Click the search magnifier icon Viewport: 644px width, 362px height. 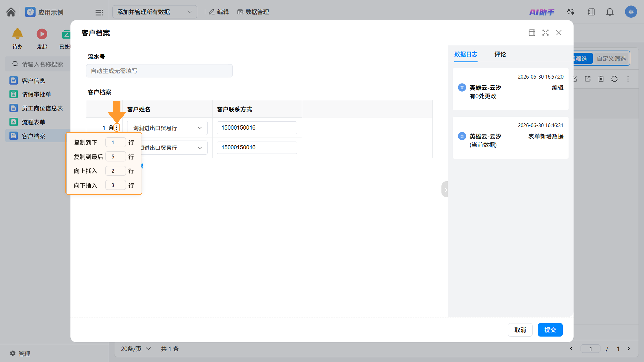(x=15, y=64)
